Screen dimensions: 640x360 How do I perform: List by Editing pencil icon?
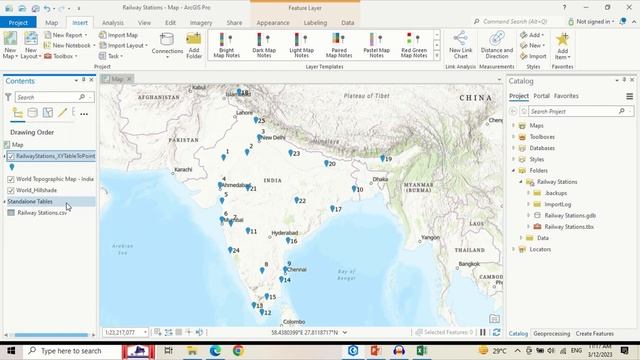[x=62, y=113]
